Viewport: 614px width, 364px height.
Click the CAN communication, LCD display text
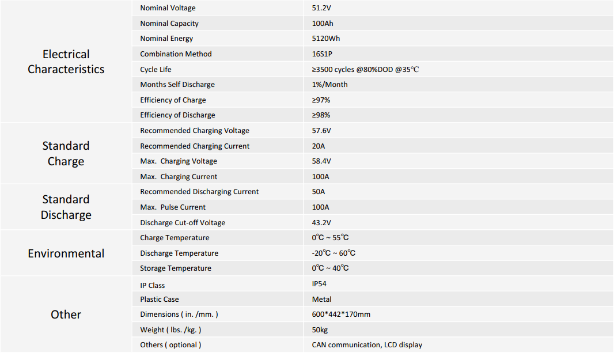pos(367,345)
